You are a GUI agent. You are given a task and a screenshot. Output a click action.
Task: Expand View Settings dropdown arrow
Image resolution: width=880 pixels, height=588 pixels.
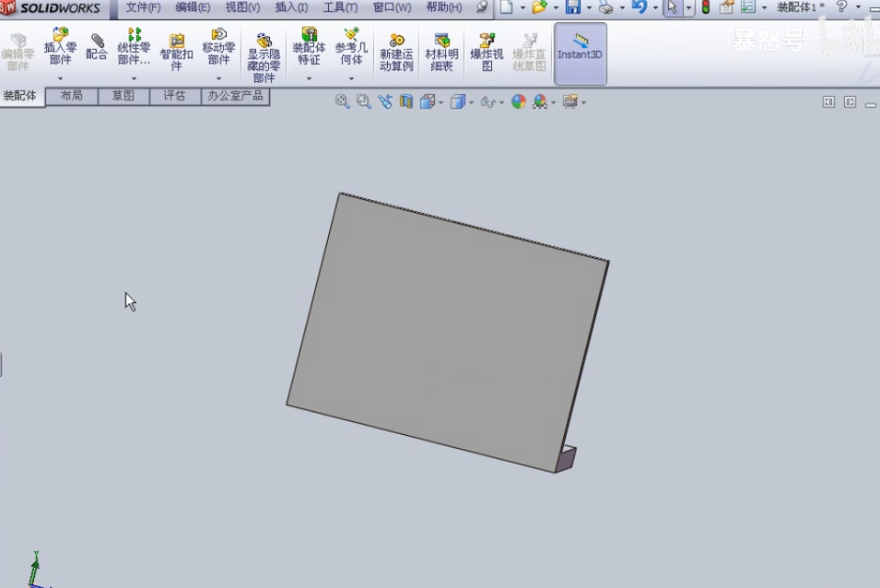coord(583,102)
